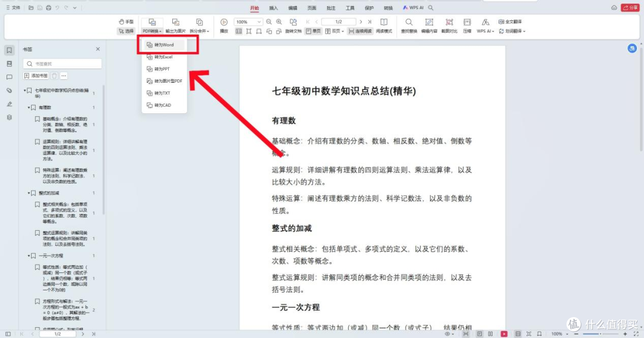
Task: Open the layers panel from the sidebar
Action: tap(9, 117)
